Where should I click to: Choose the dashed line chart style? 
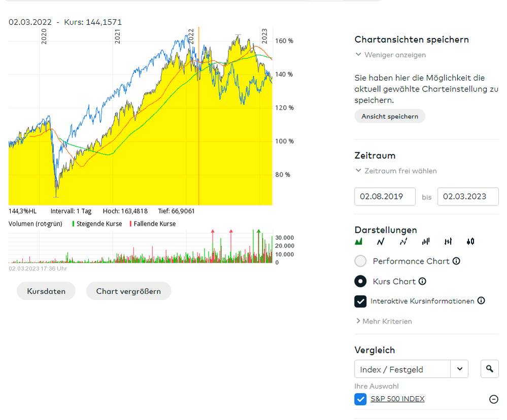(x=403, y=242)
